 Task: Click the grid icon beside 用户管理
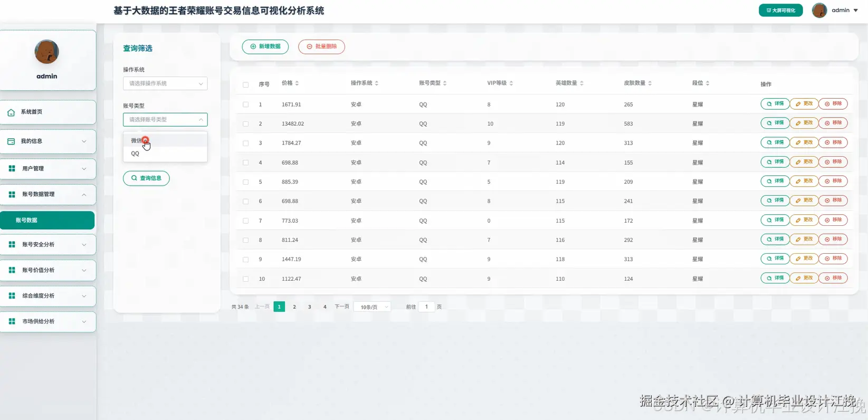12,168
